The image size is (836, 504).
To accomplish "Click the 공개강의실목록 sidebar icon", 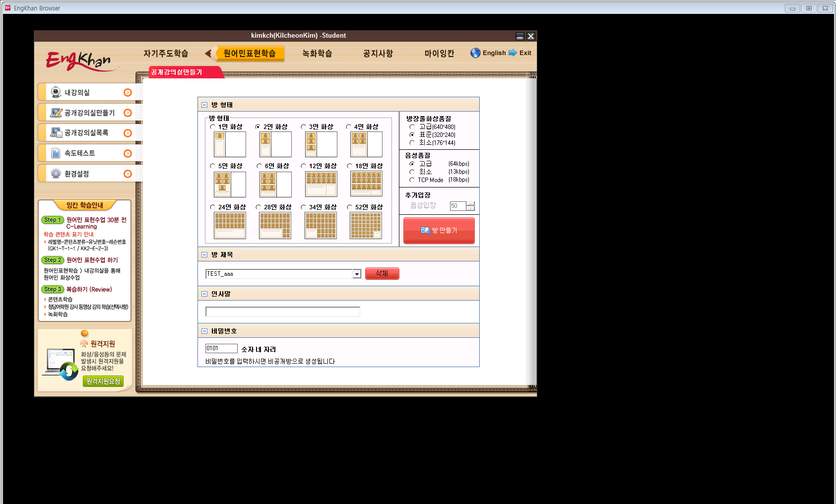I will click(x=56, y=132).
